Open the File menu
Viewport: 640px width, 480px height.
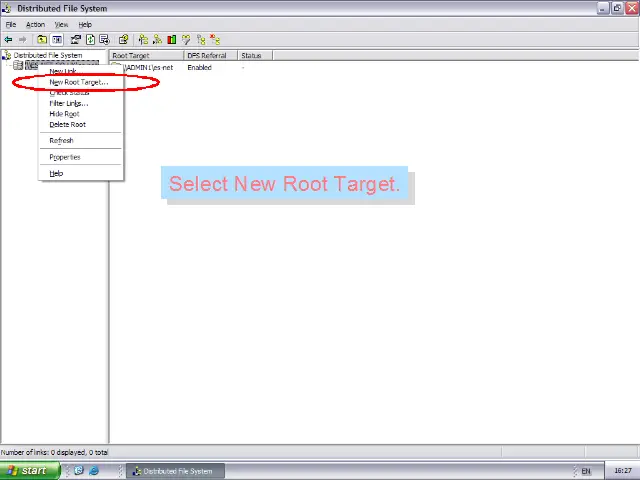point(11,24)
